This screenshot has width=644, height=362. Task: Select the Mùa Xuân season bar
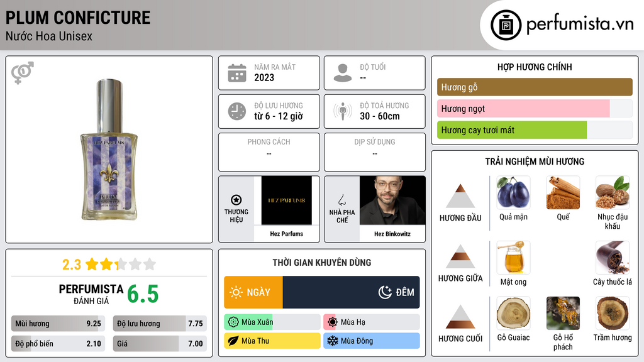point(272,322)
